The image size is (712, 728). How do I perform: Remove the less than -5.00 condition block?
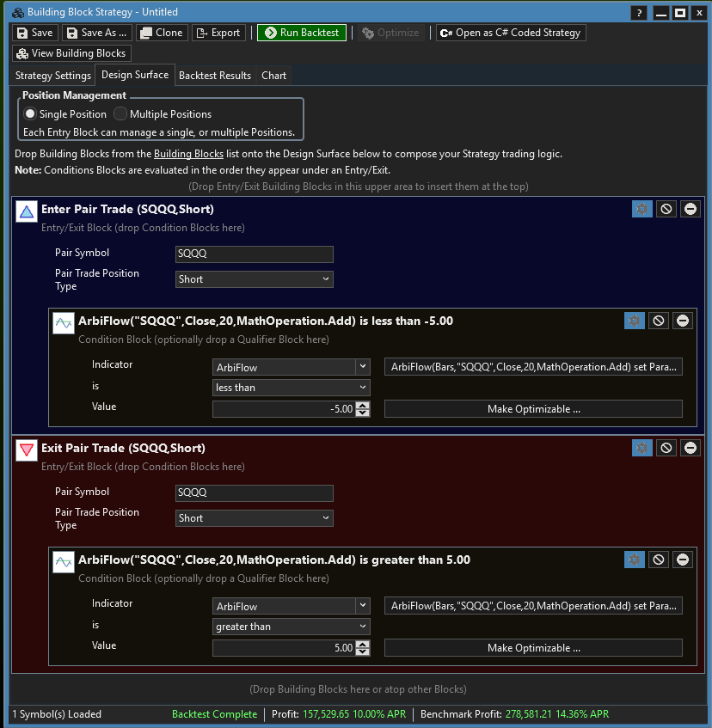[x=683, y=321]
